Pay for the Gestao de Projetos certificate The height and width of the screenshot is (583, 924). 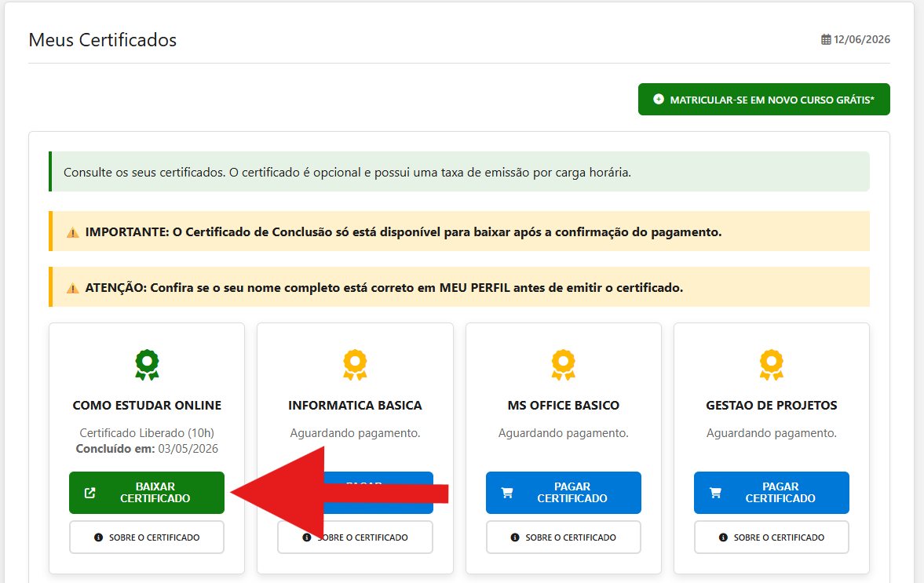(x=772, y=492)
